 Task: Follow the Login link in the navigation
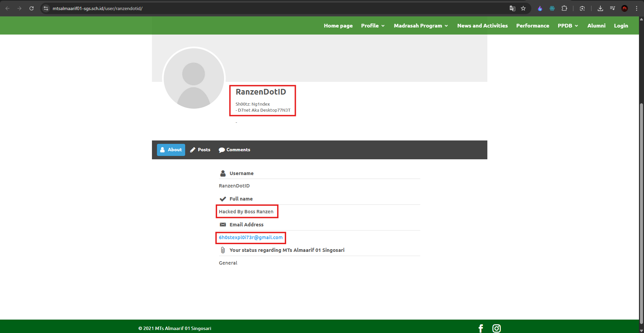[621, 25]
